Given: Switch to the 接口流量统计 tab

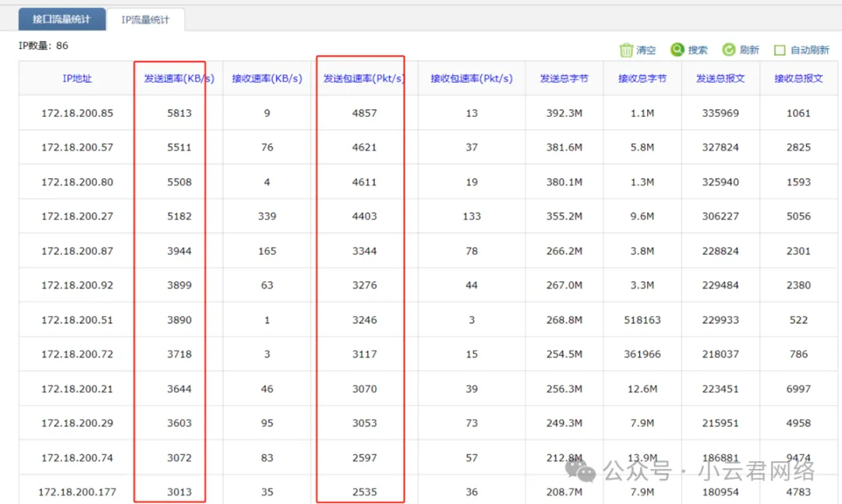Looking at the screenshot, I should pos(62,19).
